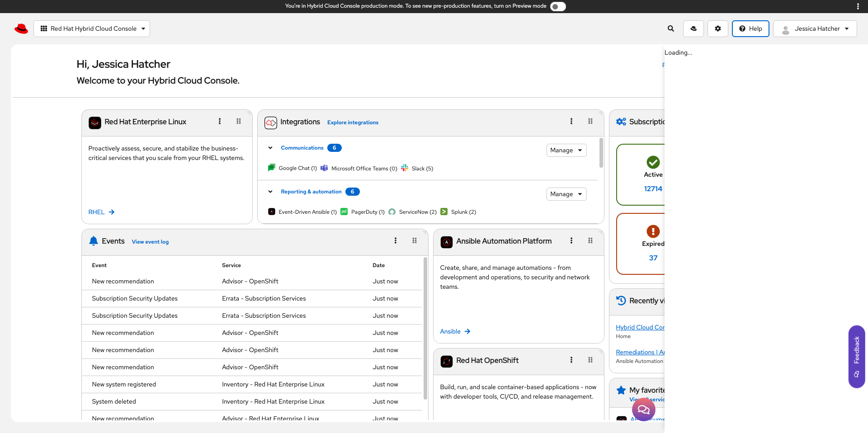Collapse the Communications section

(x=270, y=148)
